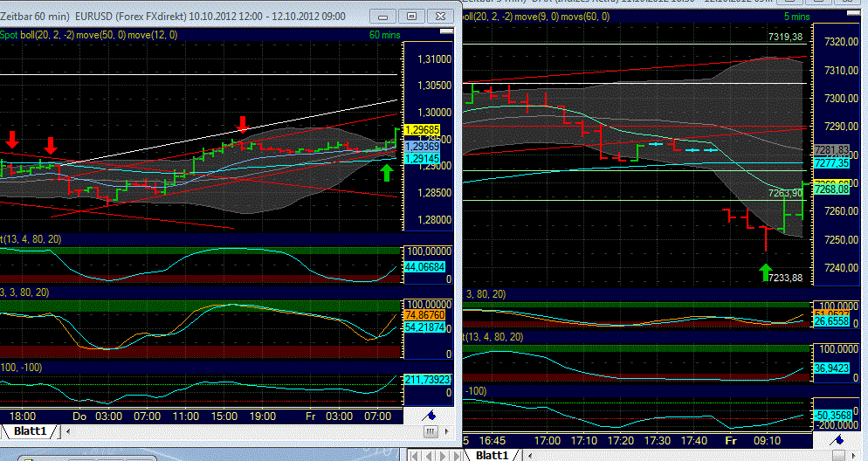Screen dimensions: 868x461
Task: Jump to first sheet in DAX window
Action: coord(417,456)
